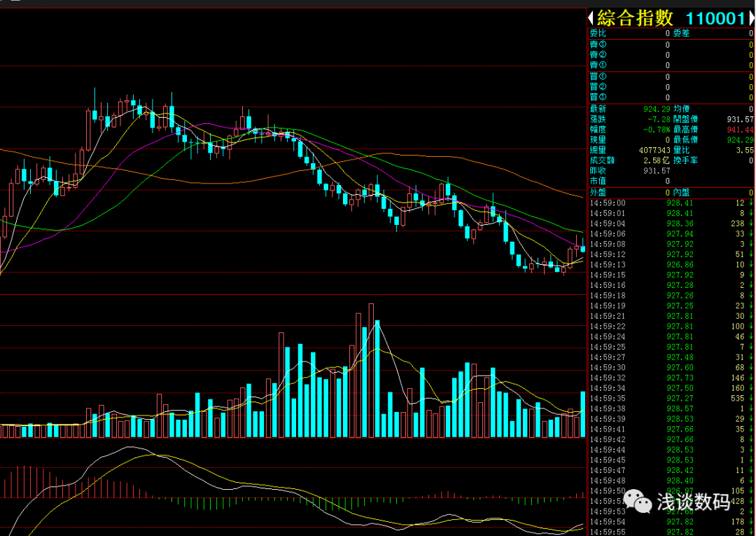Select the 14:59:35 tick row

pyautogui.click(x=671, y=399)
